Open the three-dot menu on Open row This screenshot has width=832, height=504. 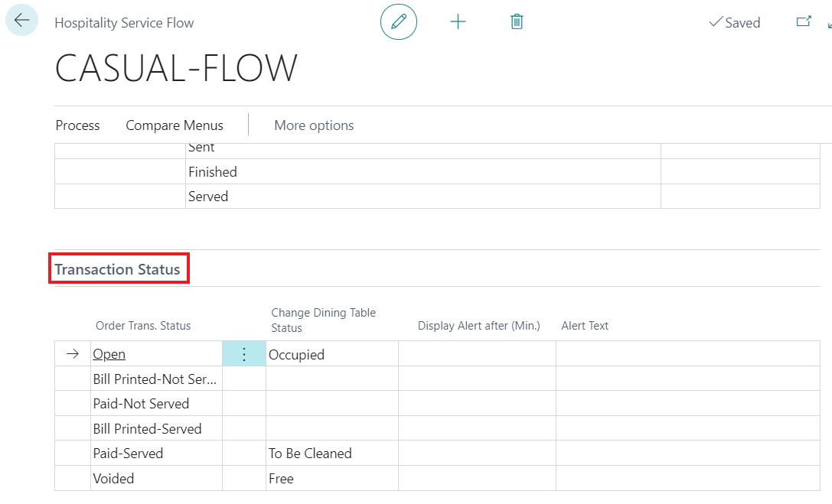pyautogui.click(x=244, y=354)
